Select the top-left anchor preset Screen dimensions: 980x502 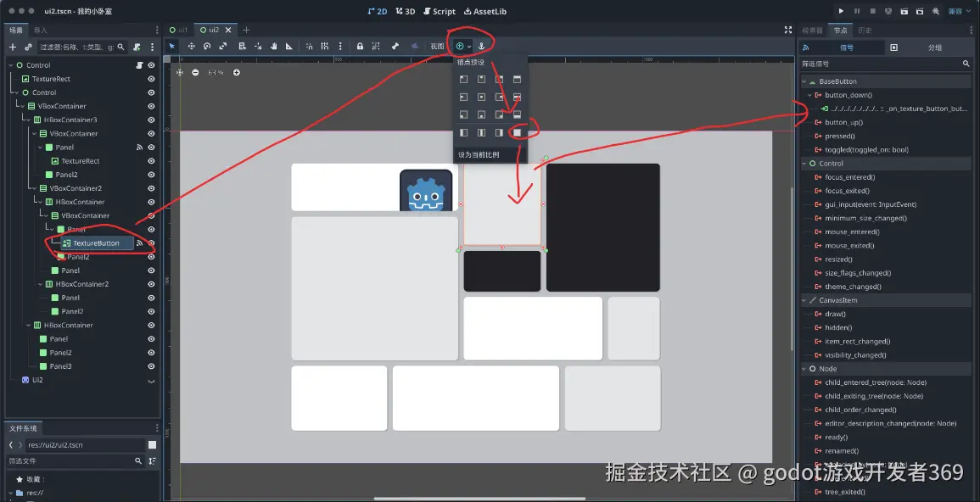pyautogui.click(x=464, y=80)
